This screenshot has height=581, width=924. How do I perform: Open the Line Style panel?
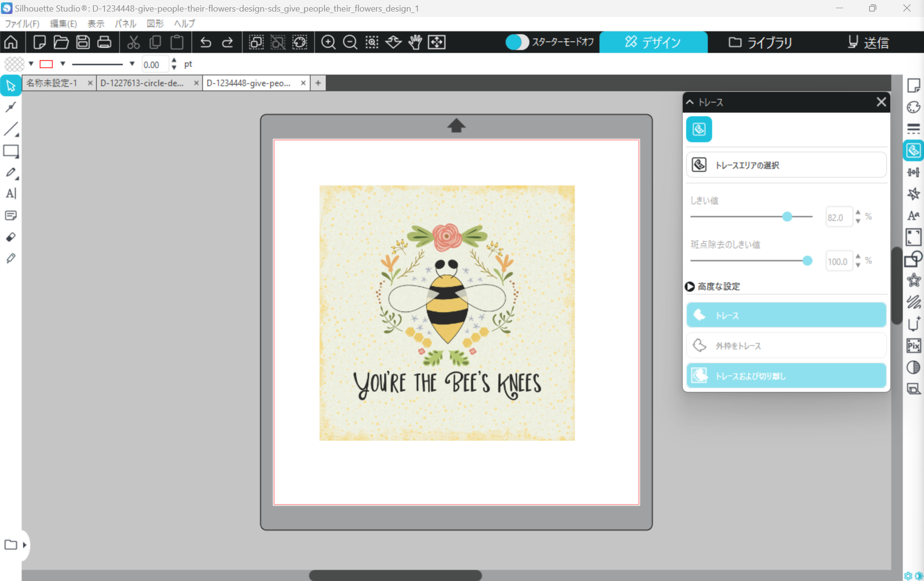(x=913, y=129)
